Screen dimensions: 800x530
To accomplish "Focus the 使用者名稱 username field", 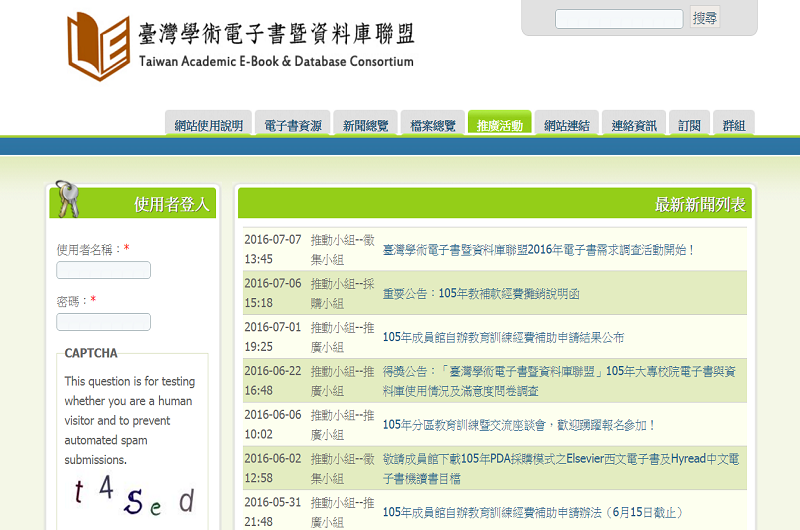I will click(103, 270).
